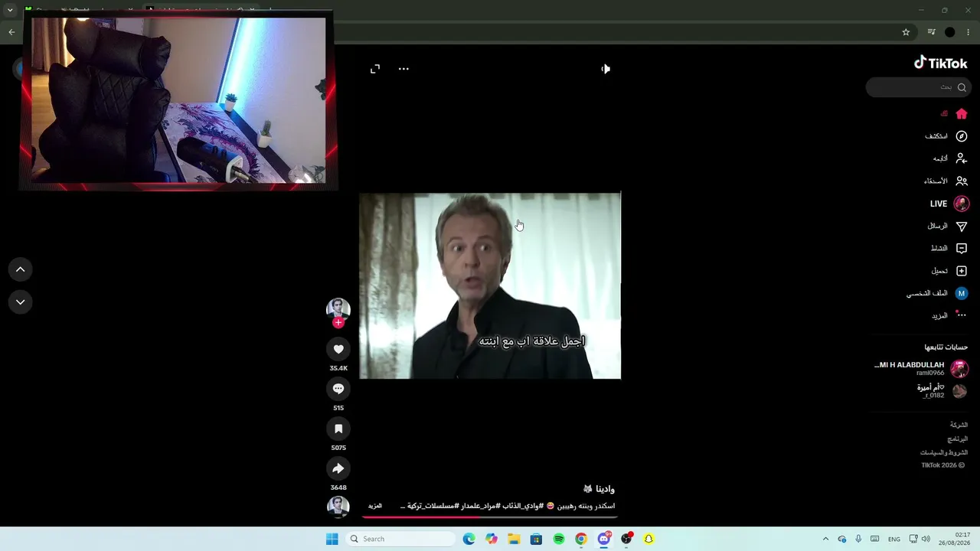Mute the video sound
980x551 pixels.
point(606,69)
